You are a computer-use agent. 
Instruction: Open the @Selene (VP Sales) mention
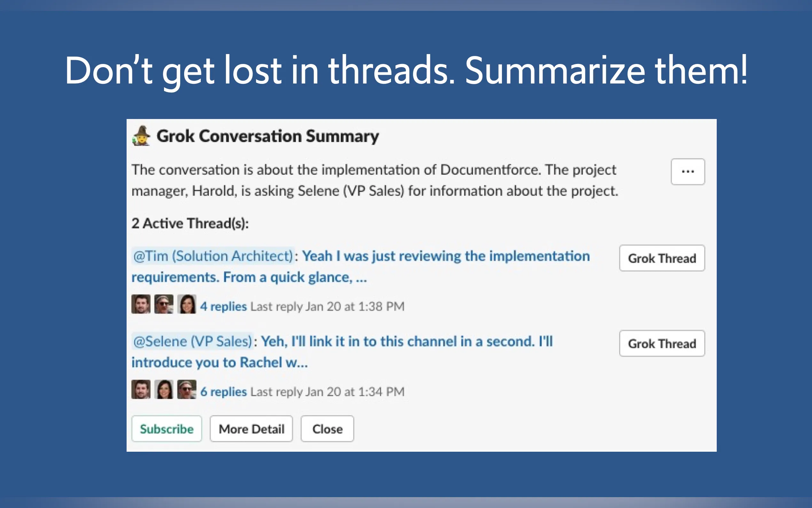click(192, 341)
